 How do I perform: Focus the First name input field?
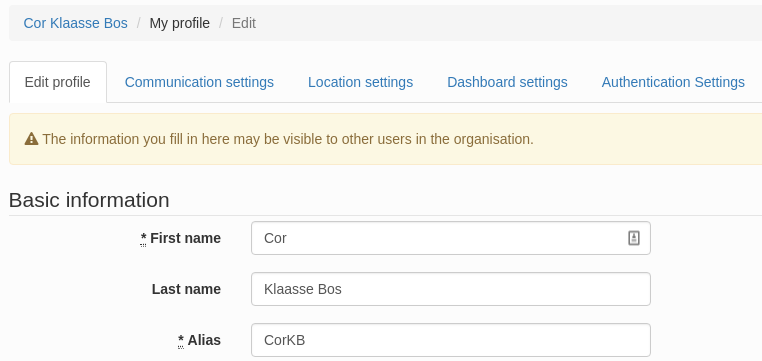click(451, 238)
